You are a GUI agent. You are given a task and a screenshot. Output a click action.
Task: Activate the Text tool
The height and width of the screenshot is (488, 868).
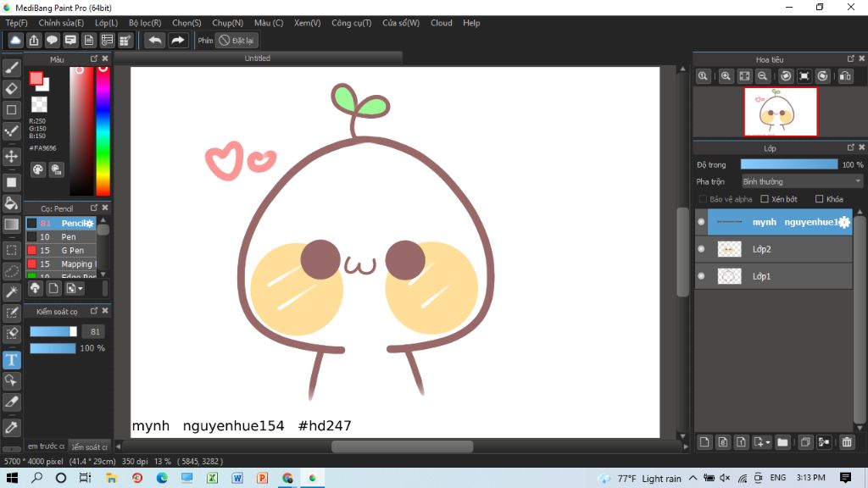point(12,360)
